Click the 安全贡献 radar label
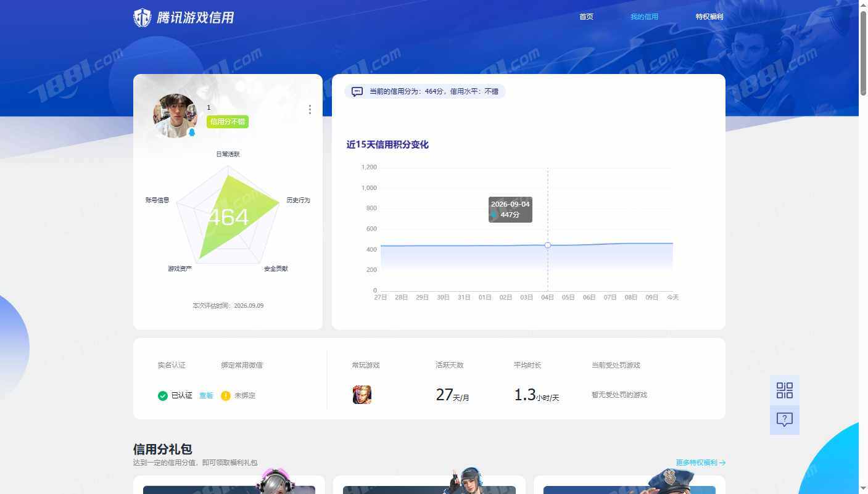The image size is (868, 494). click(276, 269)
